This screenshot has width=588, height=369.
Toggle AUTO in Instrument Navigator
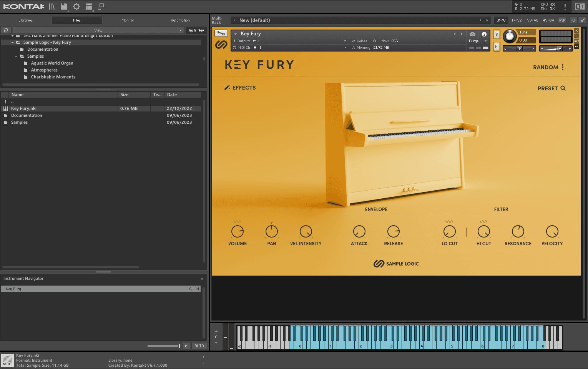pyautogui.click(x=199, y=346)
